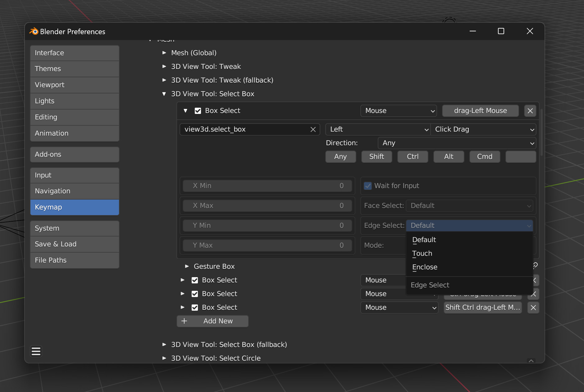
Task: Open the Animation preferences tab
Action: pyautogui.click(x=75, y=133)
